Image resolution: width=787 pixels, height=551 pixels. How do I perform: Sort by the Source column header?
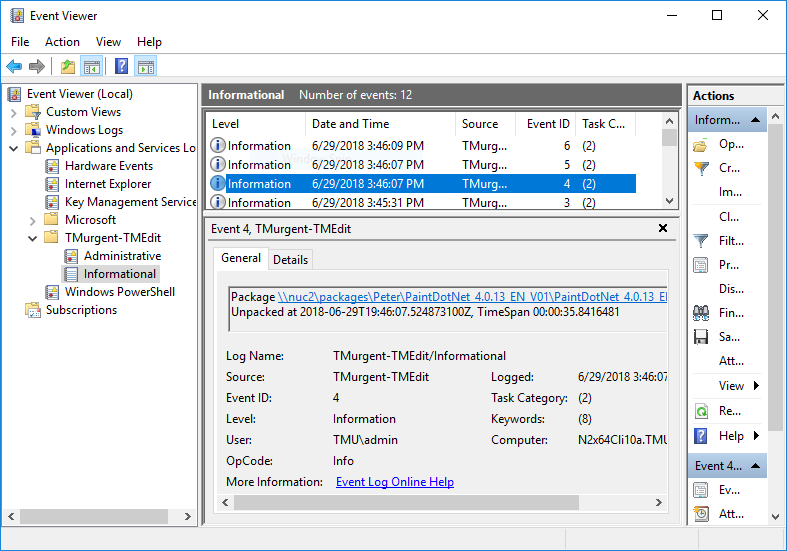pos(485,124)
